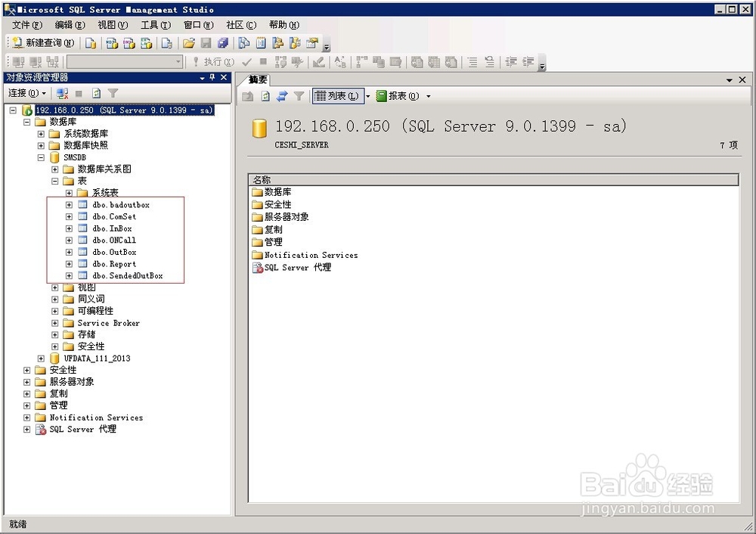Expand the dbo.InBox table node
The height and width of the screenshot is (534, 756).
[69, 228]
